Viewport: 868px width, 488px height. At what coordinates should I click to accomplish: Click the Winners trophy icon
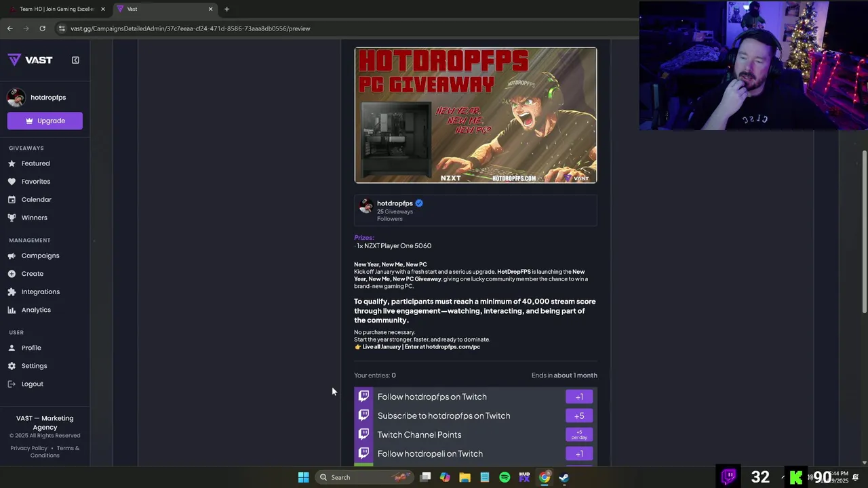[x=12, y=218]
